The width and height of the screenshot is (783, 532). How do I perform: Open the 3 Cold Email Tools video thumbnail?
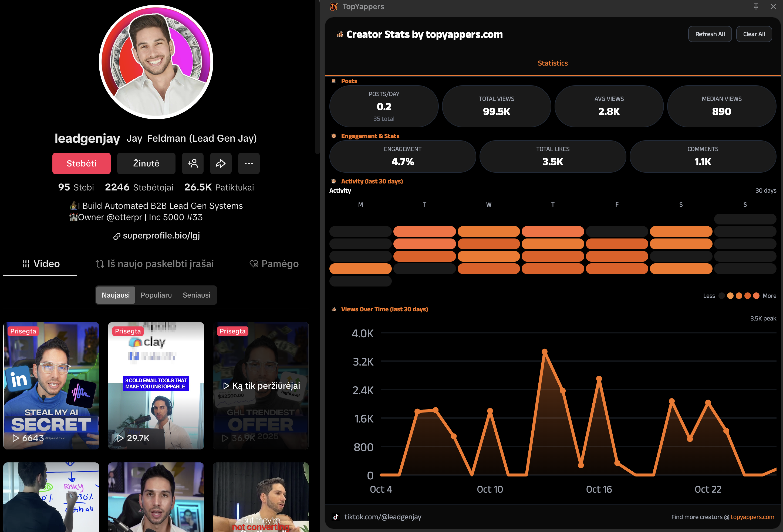(x=156, y=386)
